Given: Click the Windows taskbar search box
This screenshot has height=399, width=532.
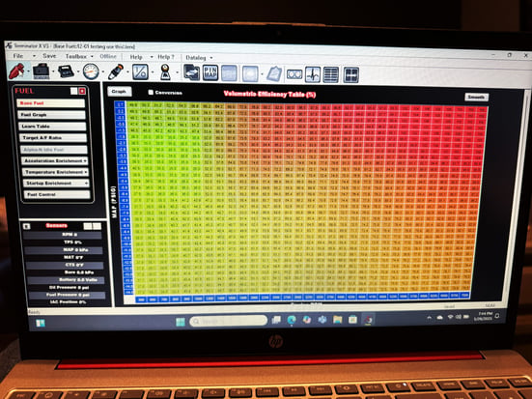Looking at the screenshot, I should pos(228,321).
